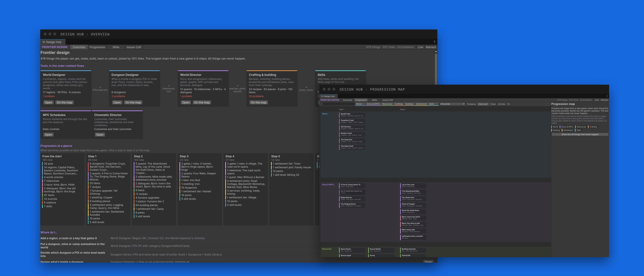This screenshot has height=276, width=644.
Task: Click the Design Hub tab icon in the Progression Map window
Action: [x=322, y=96]
